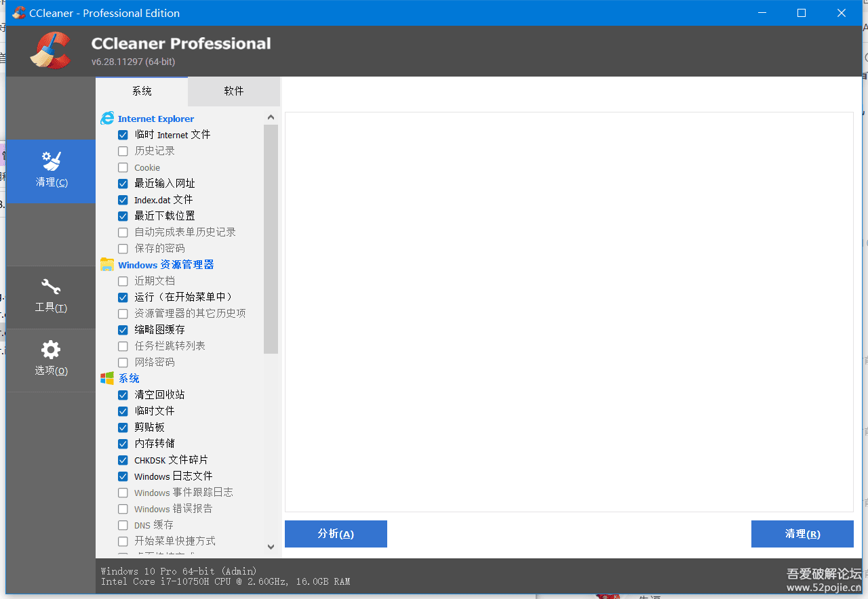Click the 清理(R) run cleaner button
868x599 pixels.
click(802, 534)
